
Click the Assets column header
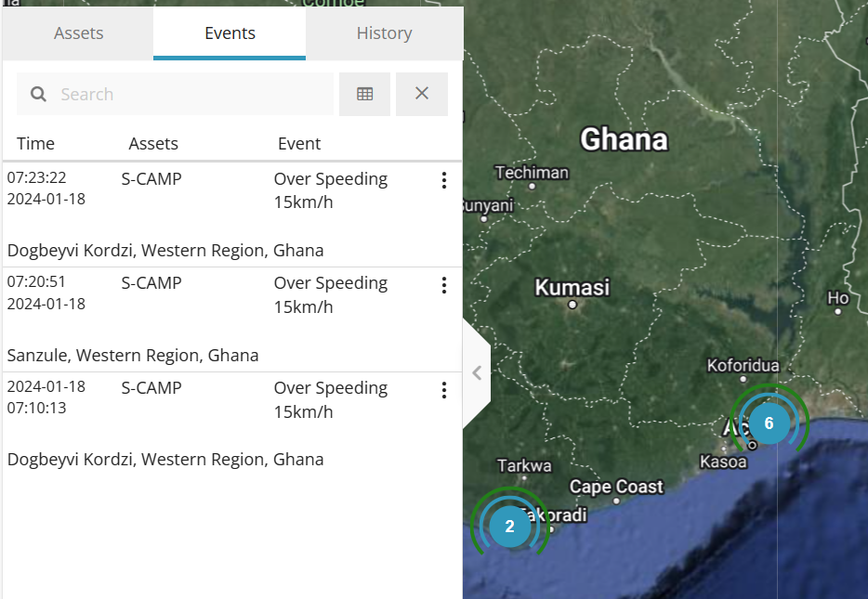pyautogui.click(x=153, y=144)
